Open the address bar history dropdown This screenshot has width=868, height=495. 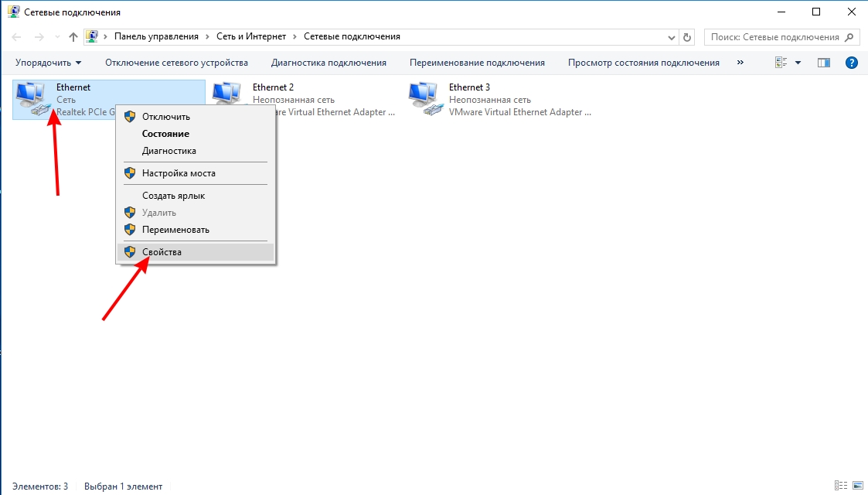tap(671, 36)
